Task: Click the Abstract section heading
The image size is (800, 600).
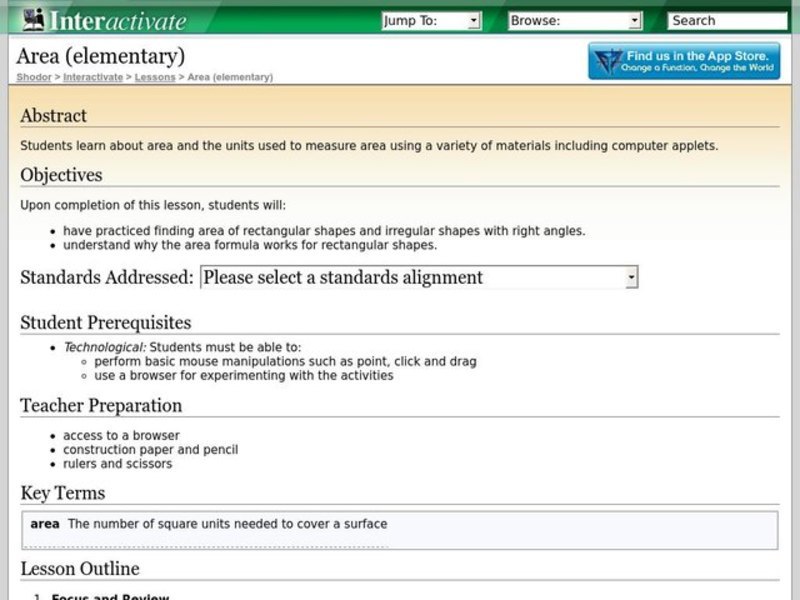Action: pos(53,115)
